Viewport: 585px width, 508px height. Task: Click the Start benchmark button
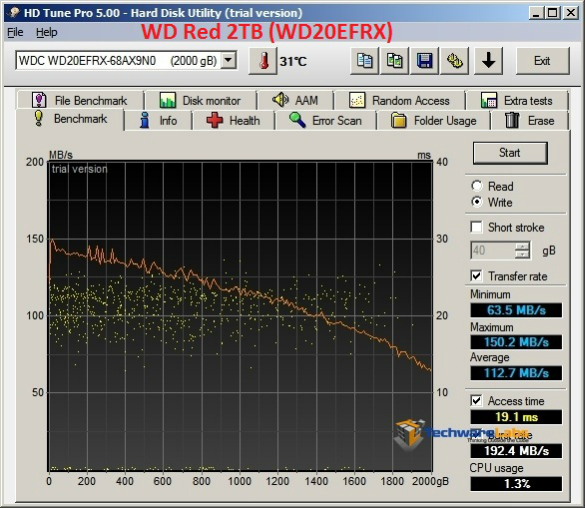click(510, 153)
